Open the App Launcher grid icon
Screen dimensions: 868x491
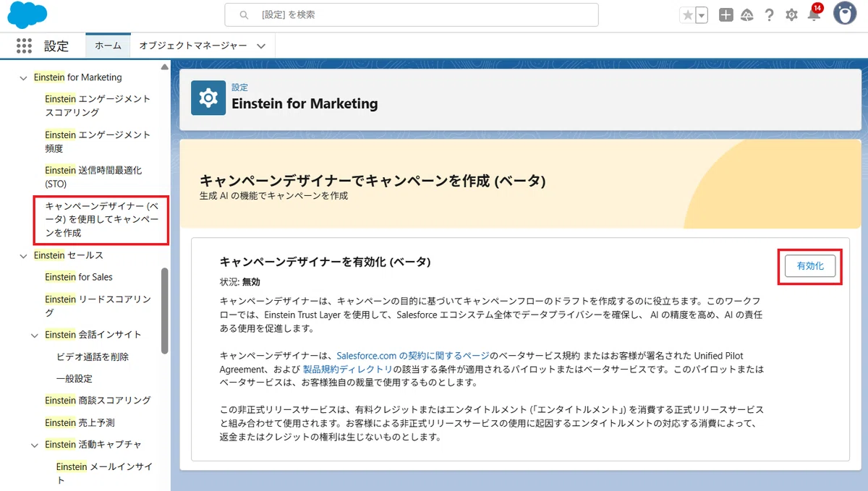[x=24, y=46]
